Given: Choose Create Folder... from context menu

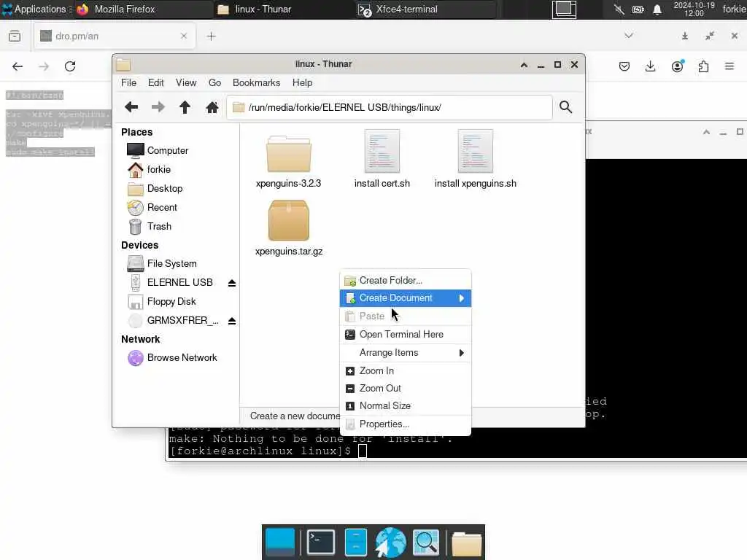Looking at the screenshot, I should (406, 281).
